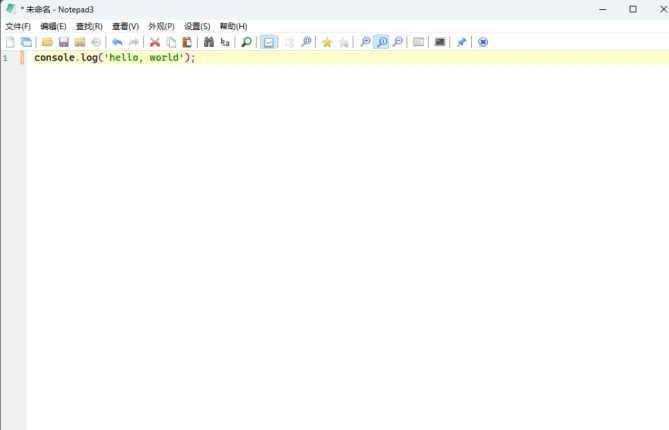Screen dimensions: 669x430
Task: Click the magnifier with grid icon
Action: tap(306, 42)
